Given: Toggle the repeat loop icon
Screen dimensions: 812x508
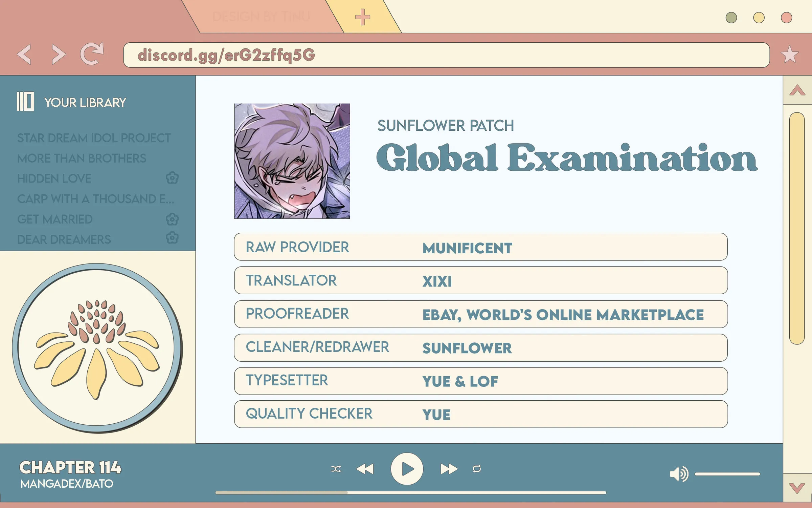Looking at the screenshot, I should tap(477, 469).
